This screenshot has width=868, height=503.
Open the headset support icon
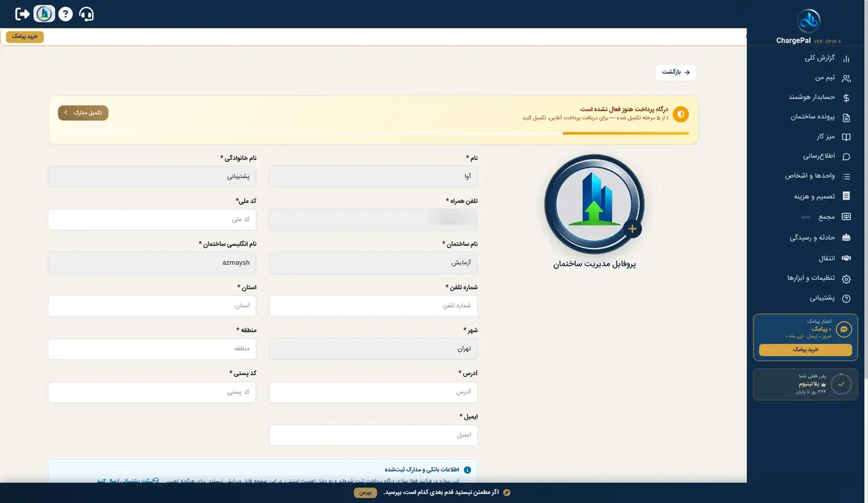tap(87, 14)
